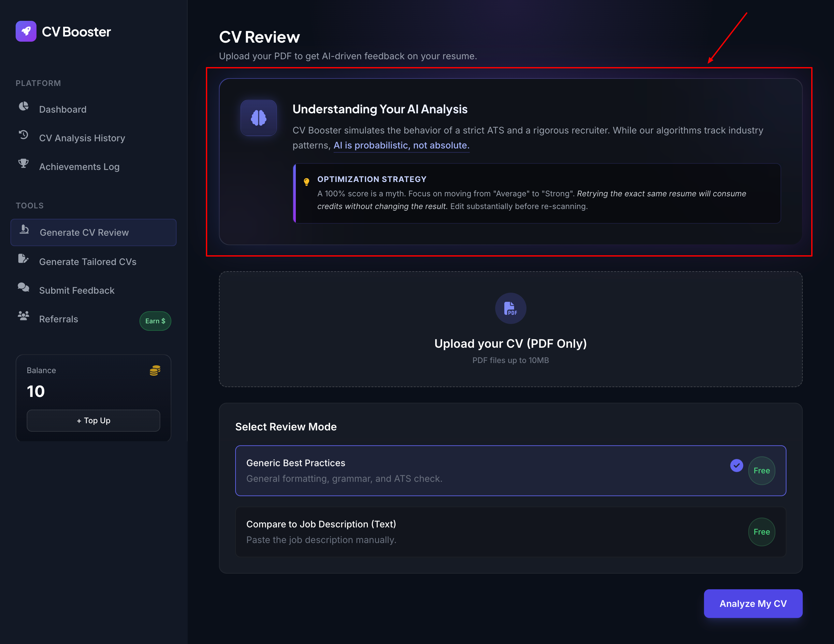This screenshot has height=644, width=834.
Task: Select Generic Best Practices review mode
Action: (510, 471)
